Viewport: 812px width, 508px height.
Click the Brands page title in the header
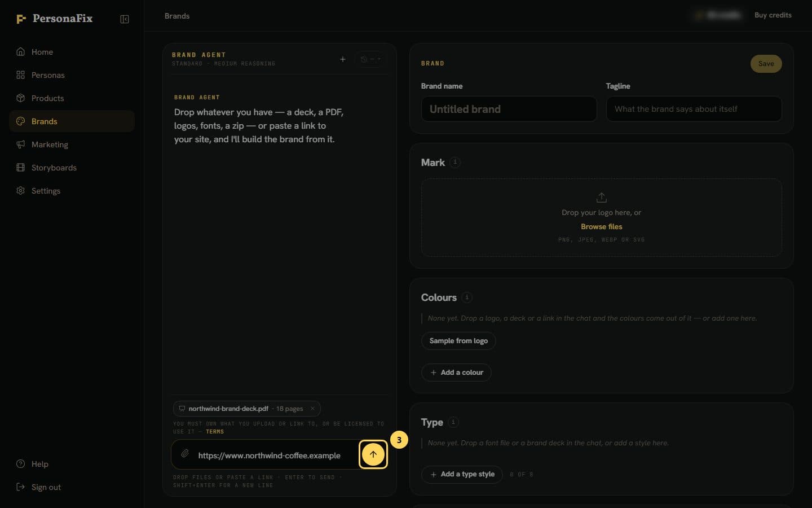(177, 16)
